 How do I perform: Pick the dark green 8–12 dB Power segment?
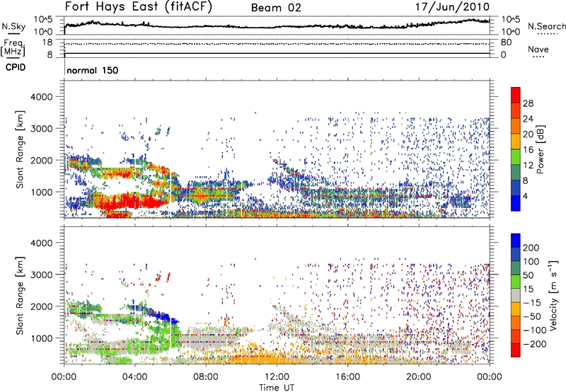click(516, 172)
